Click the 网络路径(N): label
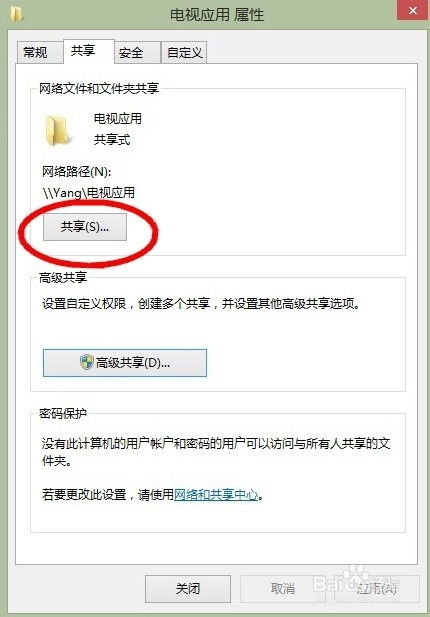The height and width of the screenshot is (617, 430). coord(77,172)
